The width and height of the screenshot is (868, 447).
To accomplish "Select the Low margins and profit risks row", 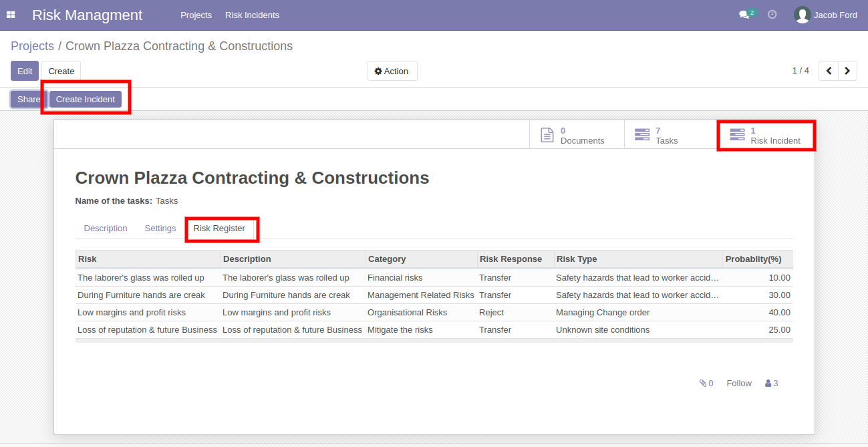I will pos(434,313).
